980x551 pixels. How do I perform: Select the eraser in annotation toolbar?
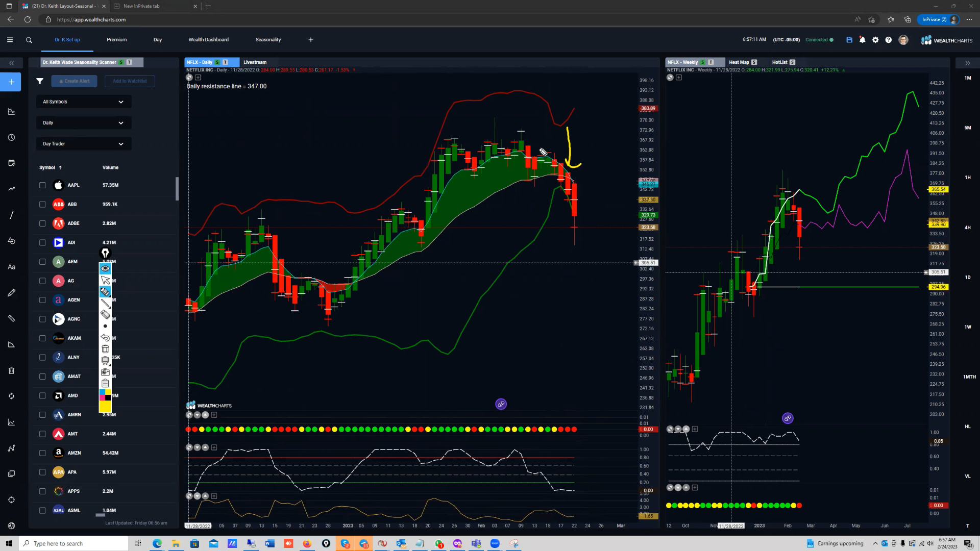click(105, 314)
